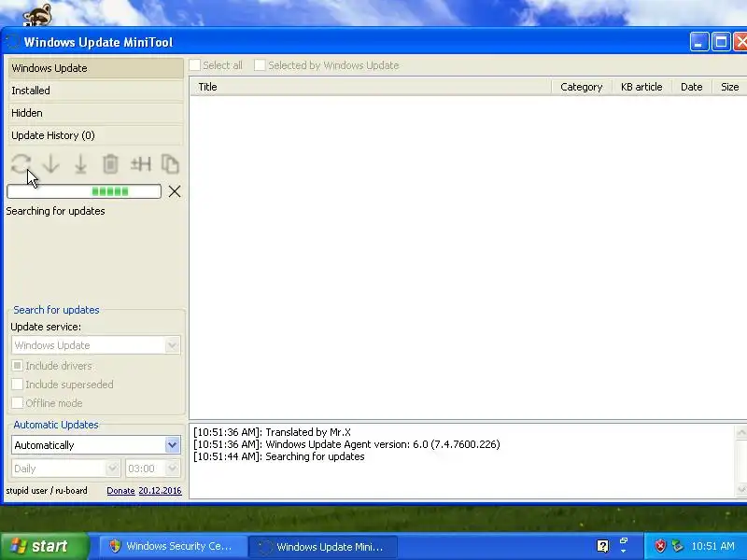Click the safely remove hardware tray icon
The height and width of the screenshot is (560, 747).
677,546
